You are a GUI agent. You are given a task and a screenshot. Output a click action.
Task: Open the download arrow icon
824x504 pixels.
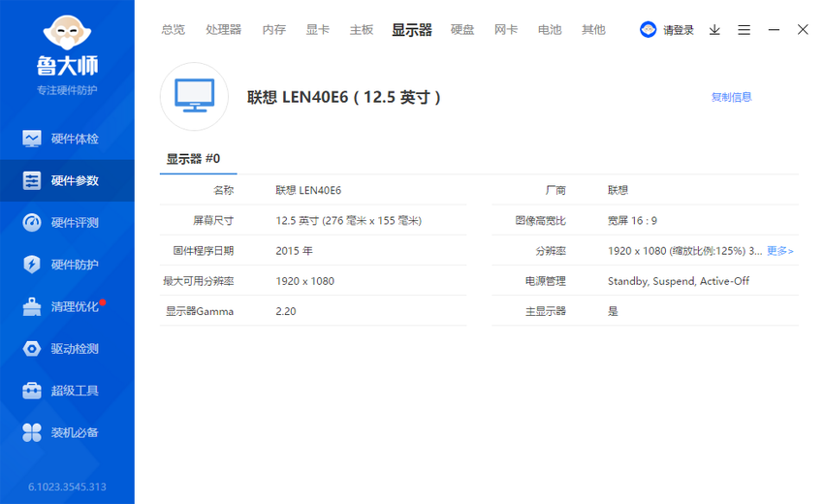(714, 30)
